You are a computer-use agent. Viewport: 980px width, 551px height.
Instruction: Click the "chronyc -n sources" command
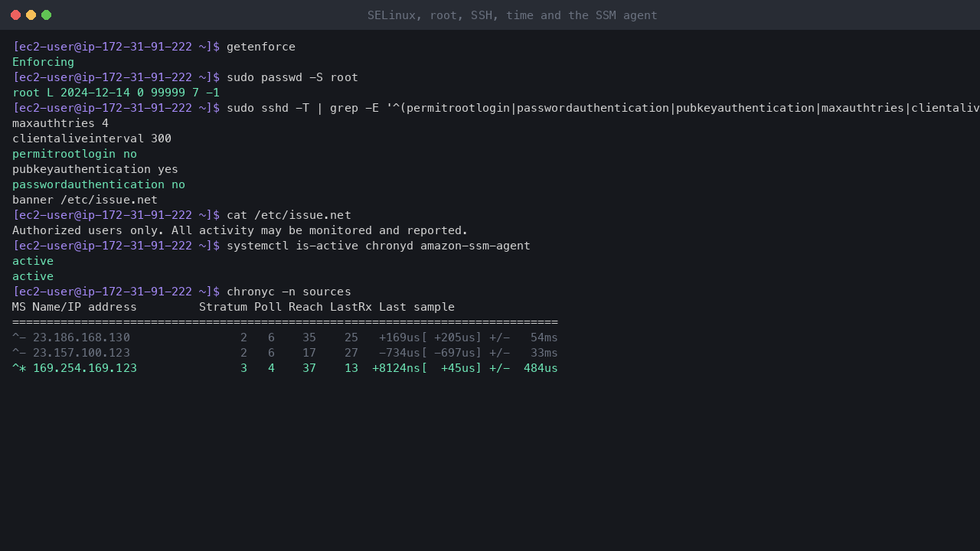coord(289,292)
